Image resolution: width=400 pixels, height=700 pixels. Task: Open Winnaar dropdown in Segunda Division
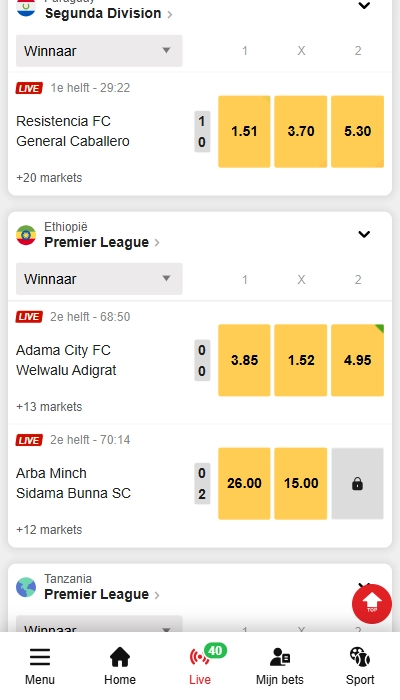point(99,51)
